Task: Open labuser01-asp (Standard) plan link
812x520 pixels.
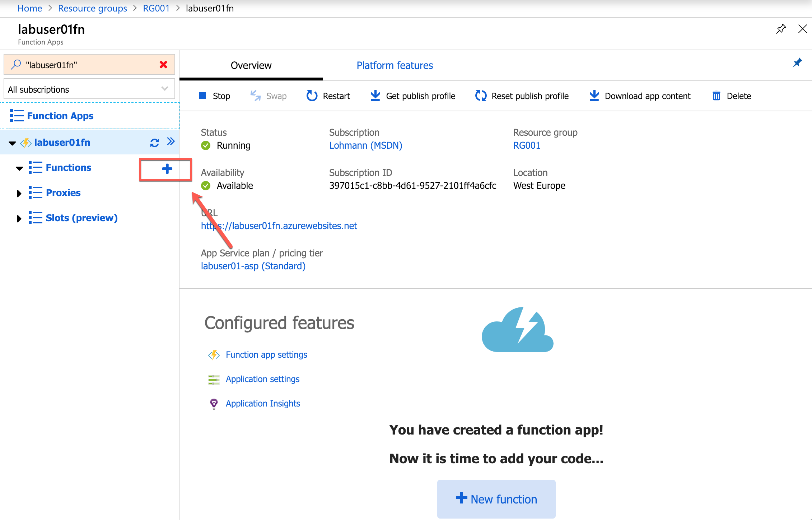Action: (253, 266)
